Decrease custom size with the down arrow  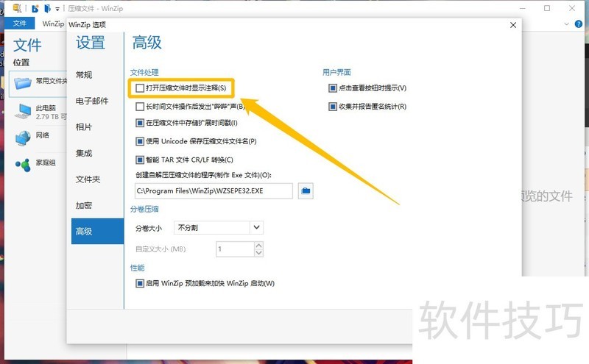(259, 253)
